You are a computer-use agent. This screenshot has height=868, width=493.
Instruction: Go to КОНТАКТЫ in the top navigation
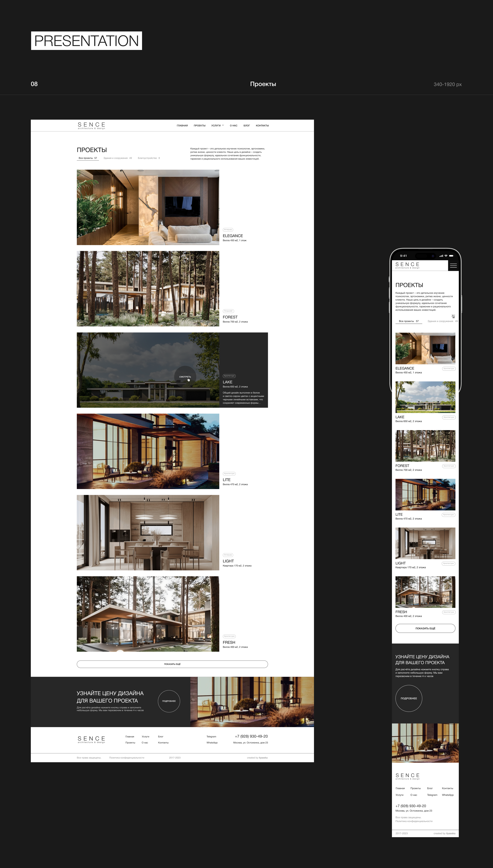[262, 126]
